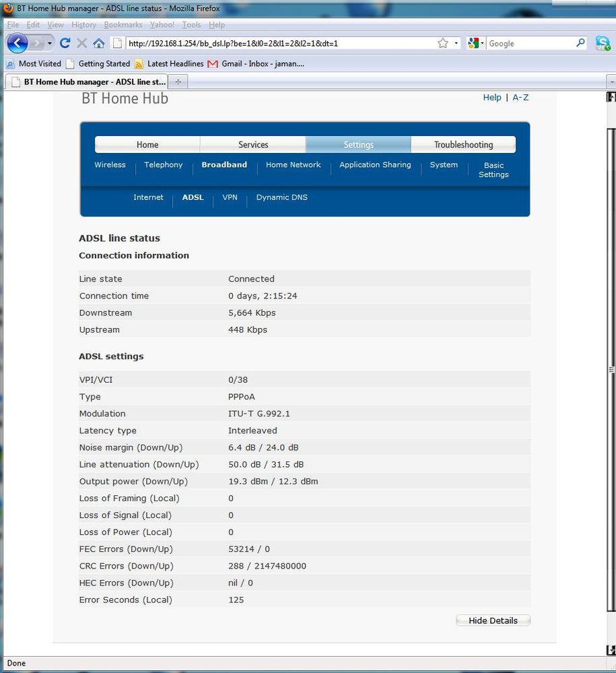The image size is (616, 673).
Task: Click the Firefox icon in the title bar
Action: pos(8,8)
